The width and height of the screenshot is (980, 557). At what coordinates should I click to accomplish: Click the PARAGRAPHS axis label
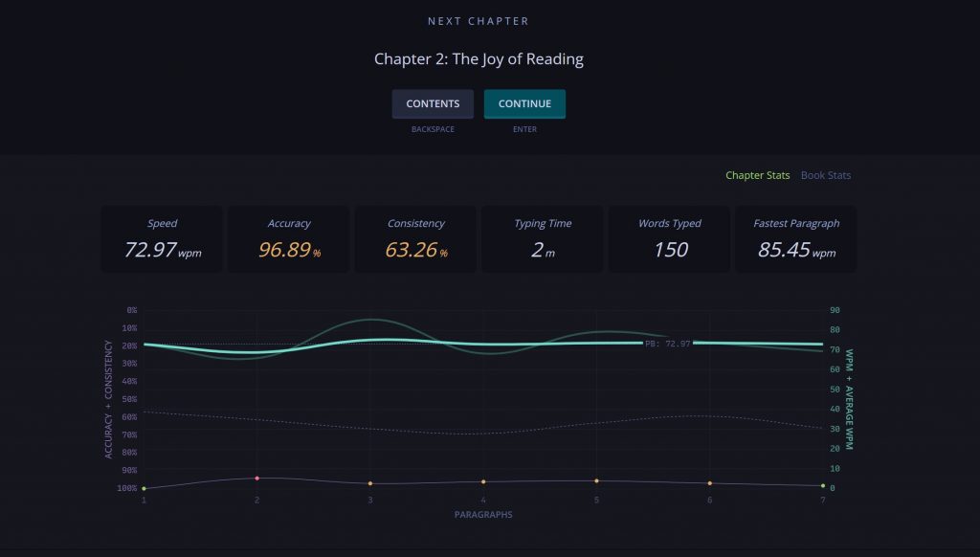click(483, 515)
